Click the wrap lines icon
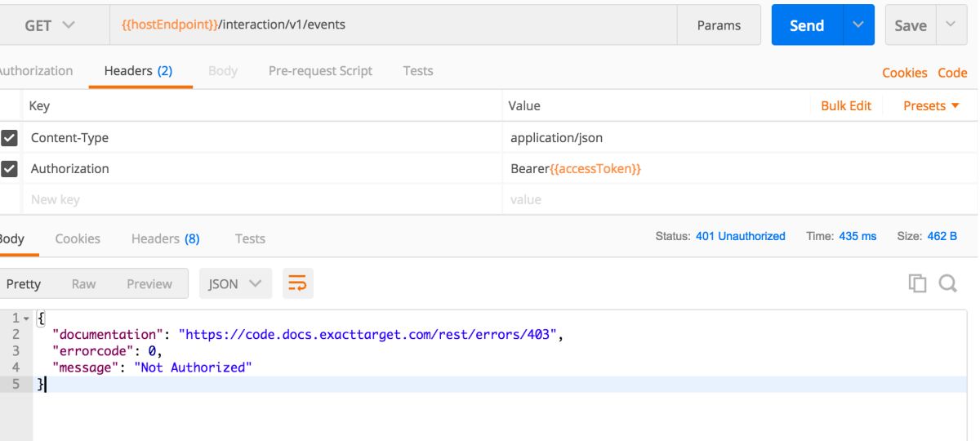 point(297,283)
